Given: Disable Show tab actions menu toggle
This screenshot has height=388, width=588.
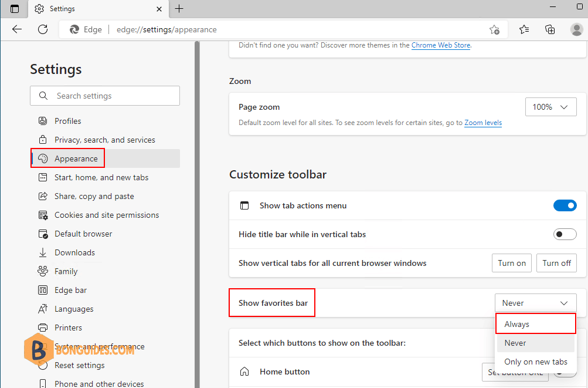Looking at the screenshot, I should [x=565, y=205].
